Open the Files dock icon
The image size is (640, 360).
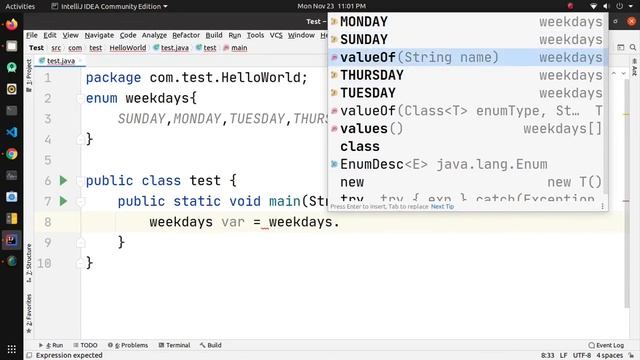tap(11, 46)
